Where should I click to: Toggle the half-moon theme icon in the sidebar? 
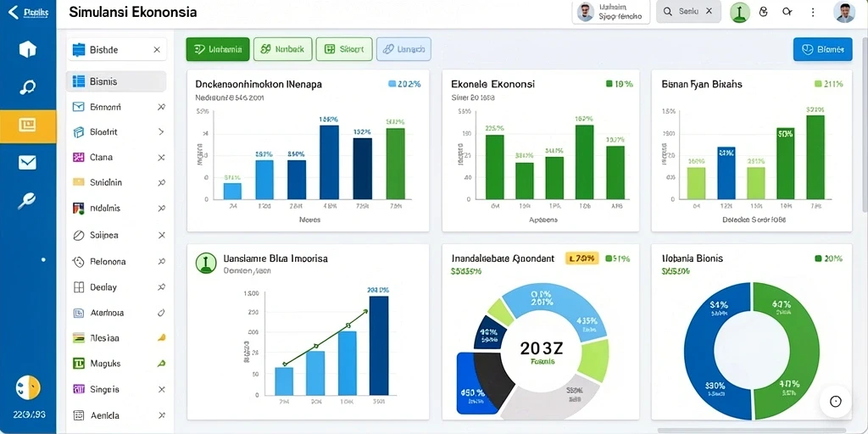coord(28,387)
